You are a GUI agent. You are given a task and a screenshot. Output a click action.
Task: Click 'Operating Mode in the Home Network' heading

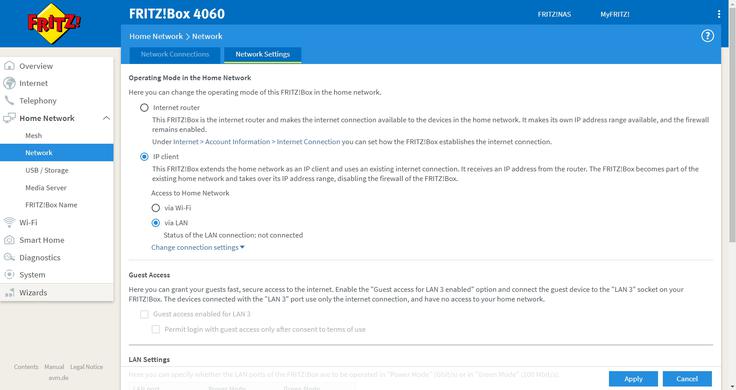point(190,78)
